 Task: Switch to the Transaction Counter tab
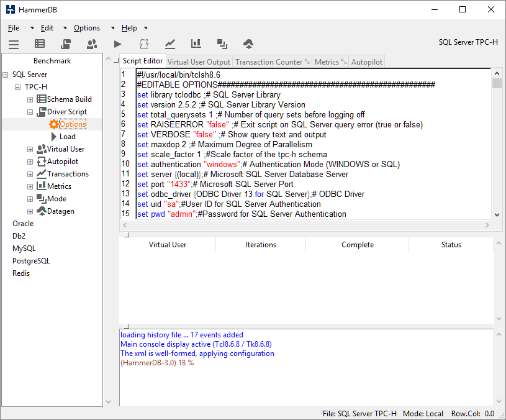click(x=273, y=62)
